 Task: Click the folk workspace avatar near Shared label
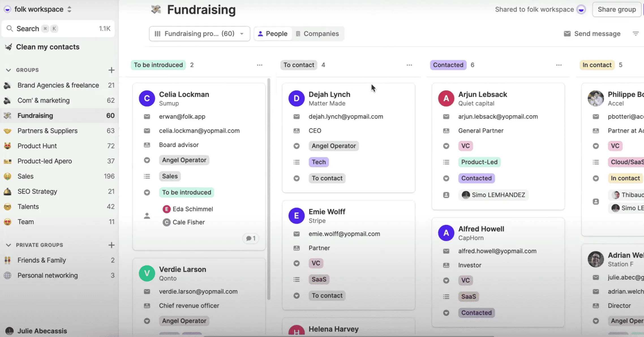coord(581,10)
